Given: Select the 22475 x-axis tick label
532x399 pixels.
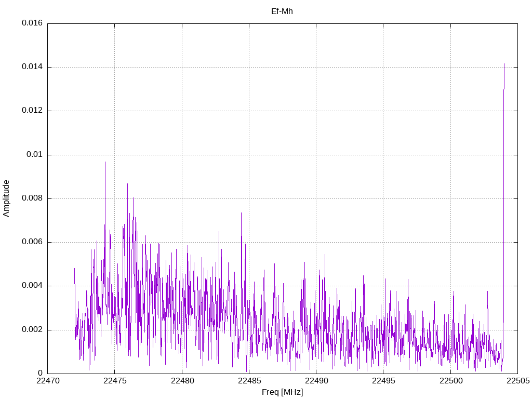Looking at the screenshot, I should click(114, 381).
